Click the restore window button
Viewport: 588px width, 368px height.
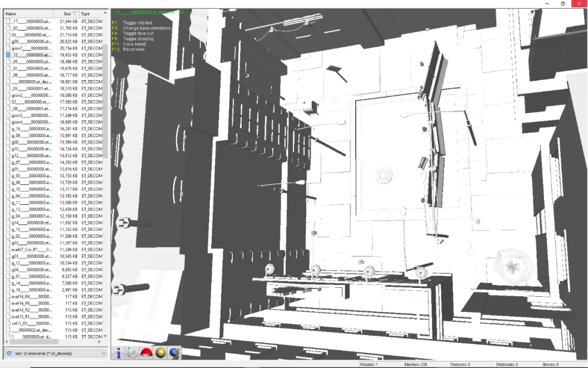click(x=562, y=4)
